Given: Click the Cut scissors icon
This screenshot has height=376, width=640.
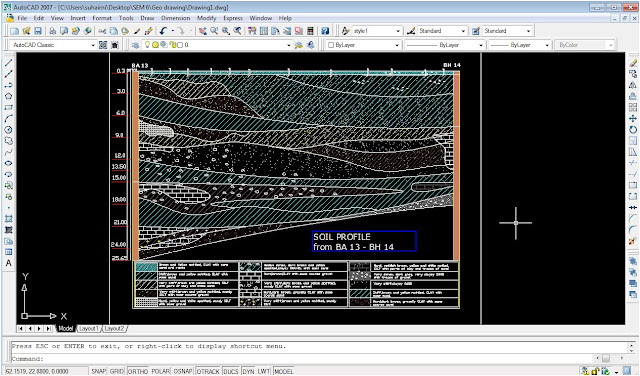Looking at the screenshot, I should (x=102, y=31).
